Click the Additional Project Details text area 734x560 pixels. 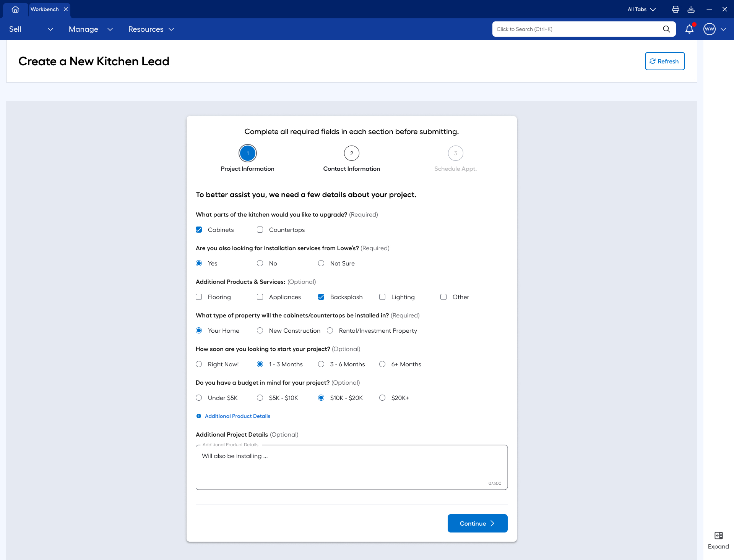(352, 467)
